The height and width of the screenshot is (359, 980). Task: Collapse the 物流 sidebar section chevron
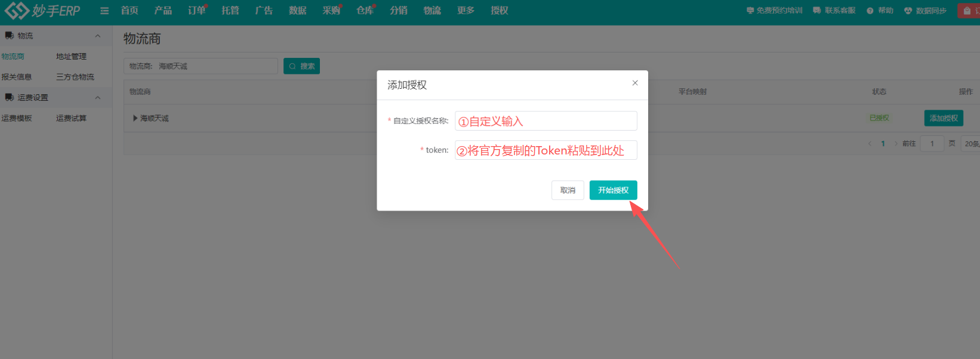[98, 36]
